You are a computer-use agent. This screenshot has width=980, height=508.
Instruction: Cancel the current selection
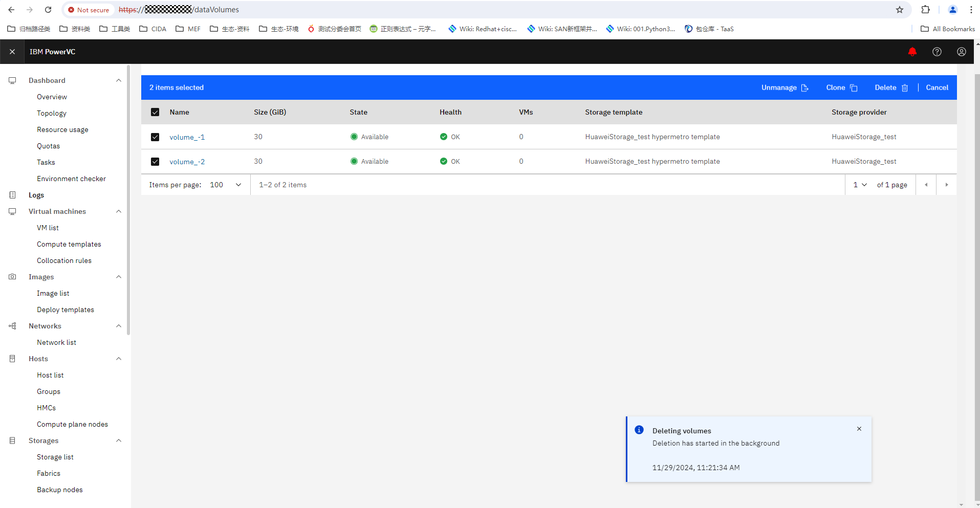937,87
